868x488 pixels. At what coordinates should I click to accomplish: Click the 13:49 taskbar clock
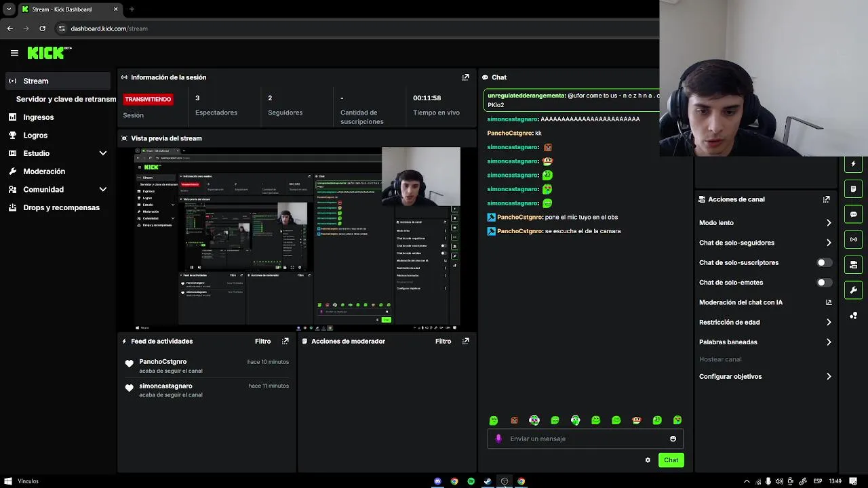[x=835, y=481]
